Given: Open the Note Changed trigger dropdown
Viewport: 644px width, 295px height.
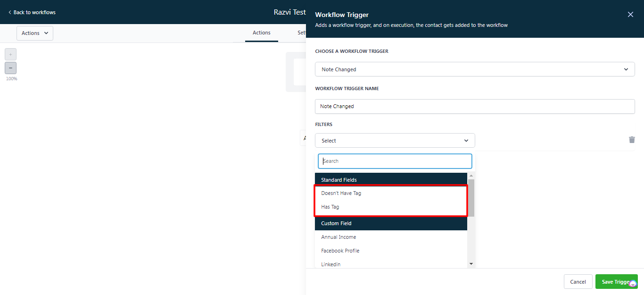Looking at the screenshot, I should [x=474, y=69].
